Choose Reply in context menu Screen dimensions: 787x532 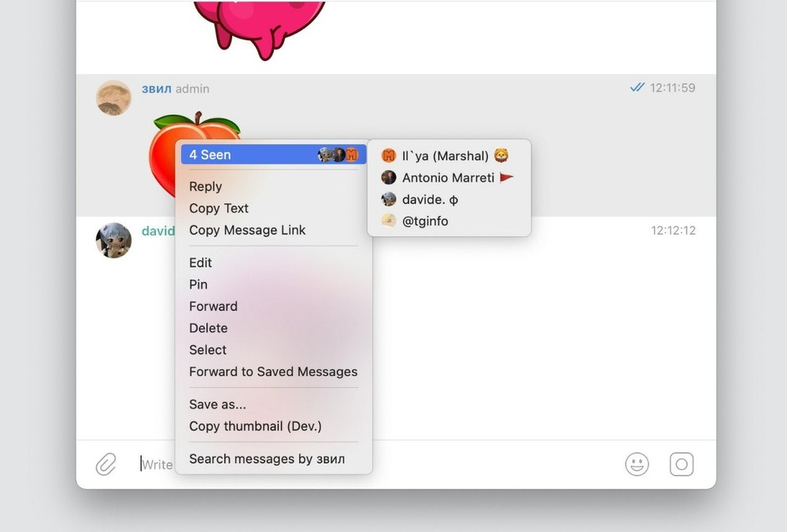tap(205, 187)
